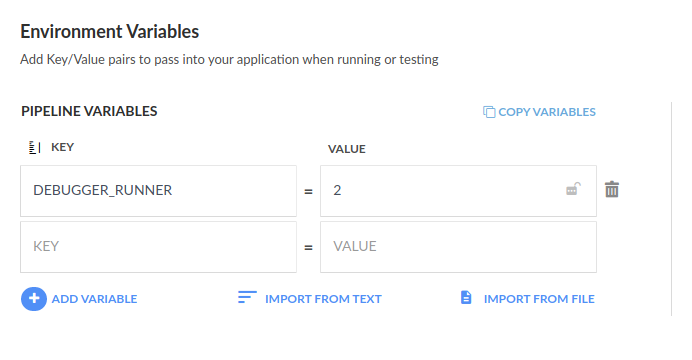The image size is (692, 360).
Task: Click the lines icon beside Import From Text
Action: 247,297
